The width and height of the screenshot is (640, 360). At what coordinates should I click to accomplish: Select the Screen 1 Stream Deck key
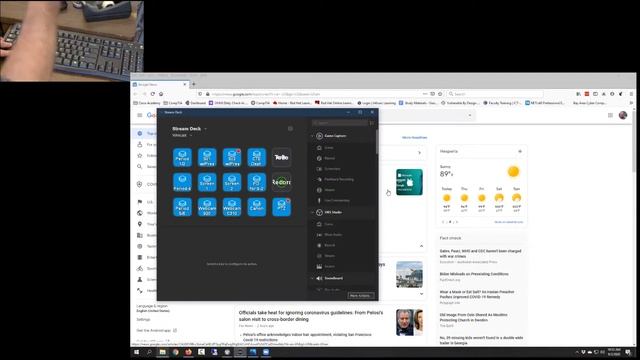[207, 182]
